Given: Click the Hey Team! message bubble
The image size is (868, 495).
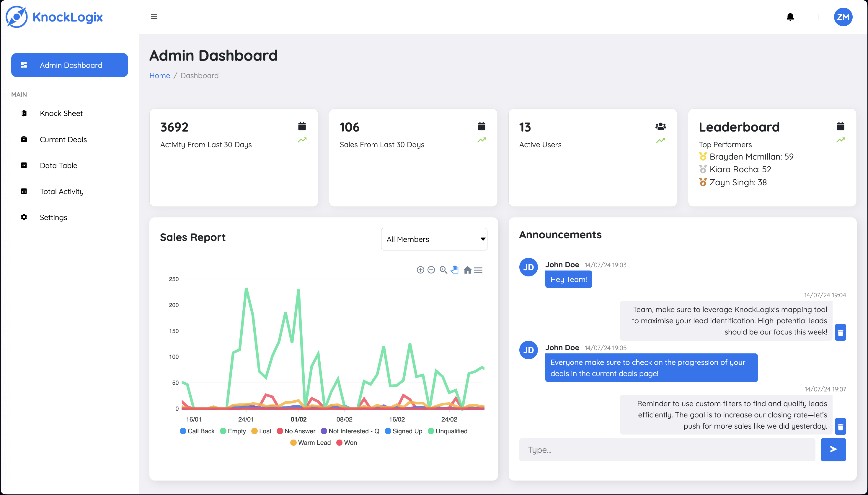Looking at the screenshot, I should (568, 279).
